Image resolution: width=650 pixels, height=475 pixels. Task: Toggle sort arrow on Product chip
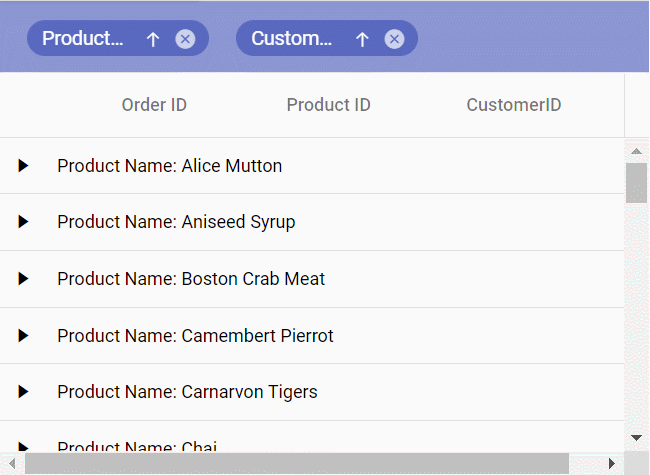click(x=153, y=39)
